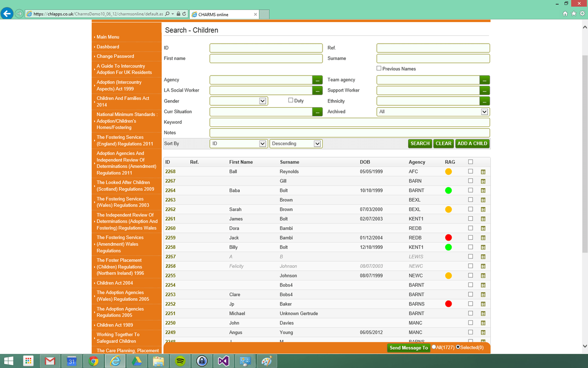
Task: Open record details icon for row 2252
Action: tap(483, 304)
